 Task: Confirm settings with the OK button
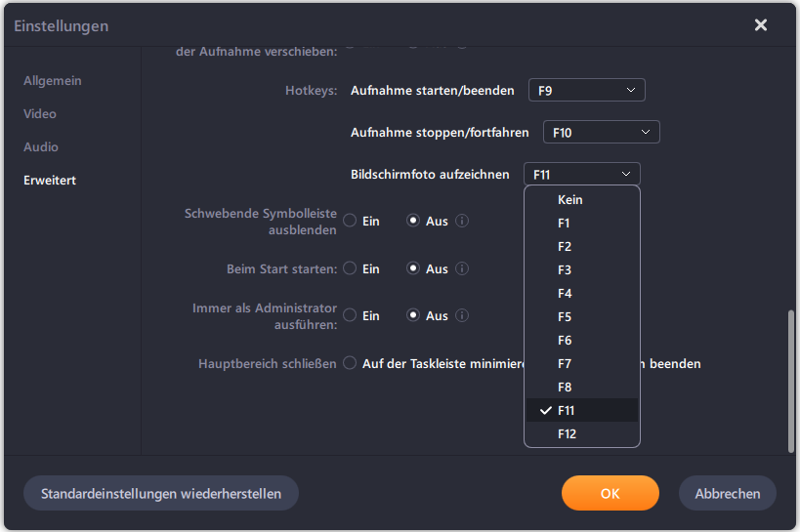[x=611, y=493]
